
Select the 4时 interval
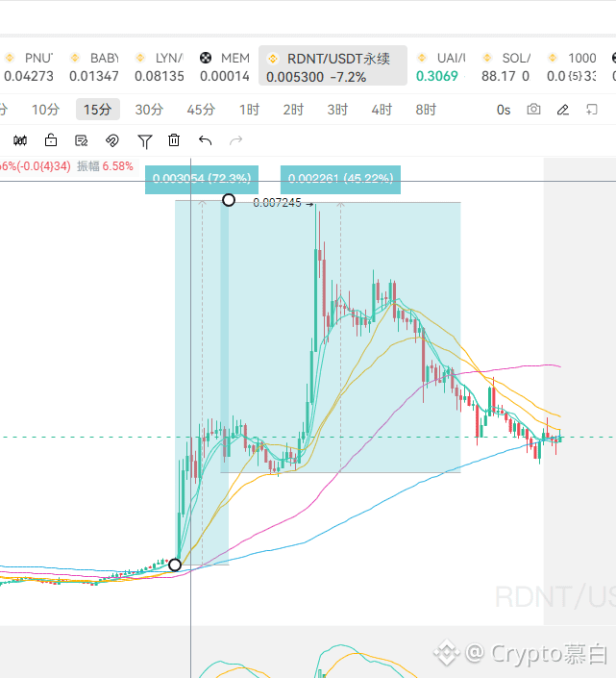[x=382, y=110]
